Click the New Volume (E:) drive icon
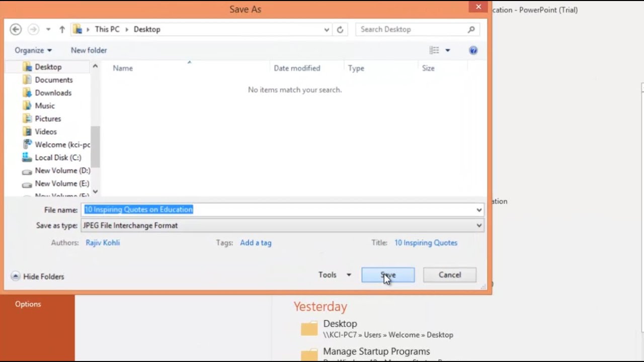Screen dimensions: 644x362 point(27,185)
